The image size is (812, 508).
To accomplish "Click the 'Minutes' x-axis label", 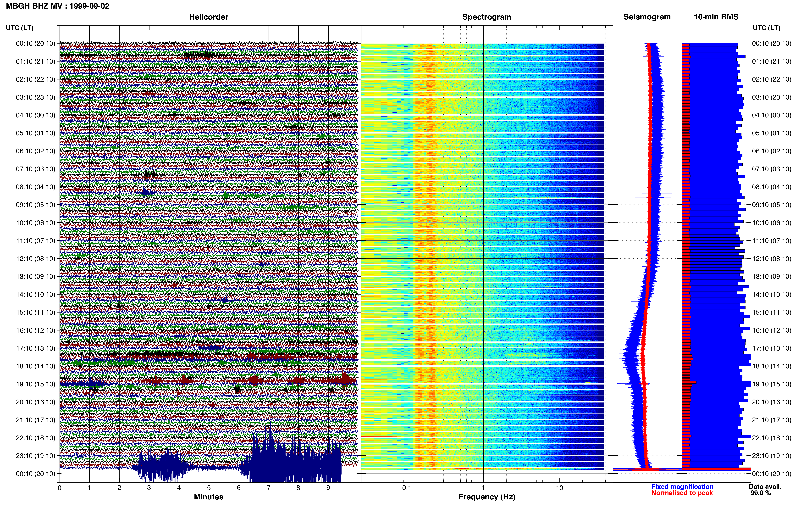I will click(x=209, y=497).
